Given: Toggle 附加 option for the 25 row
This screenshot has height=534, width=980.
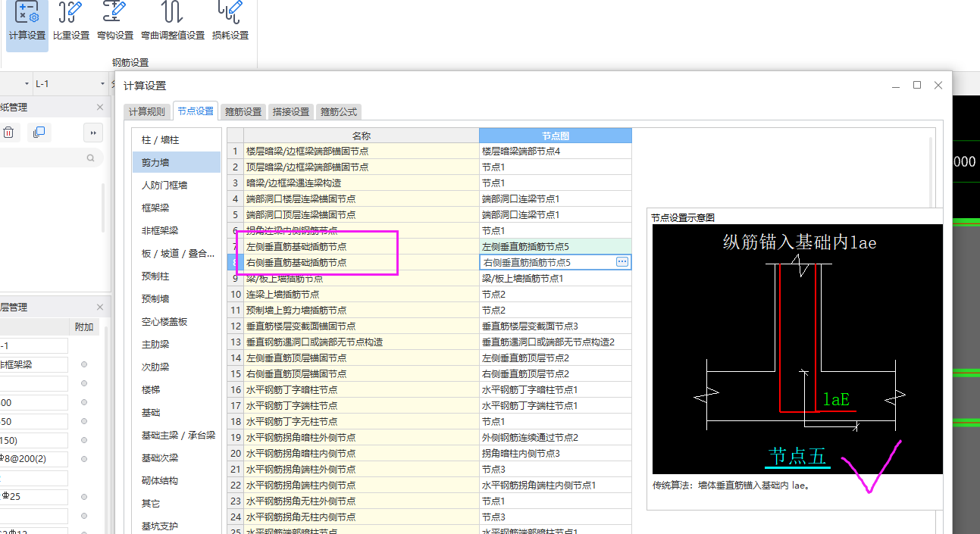Looking at the screenshot, I should coord(84,497).
